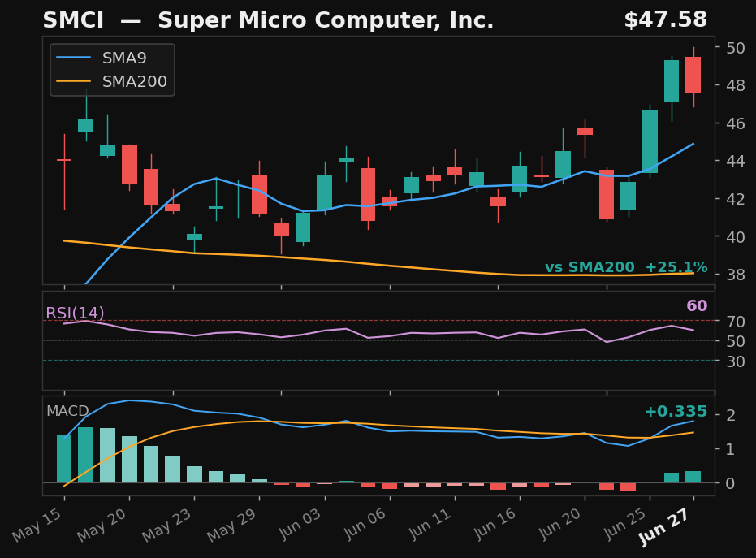
Task: Click the 38 price axis tick label
Action: coord(735,275)
